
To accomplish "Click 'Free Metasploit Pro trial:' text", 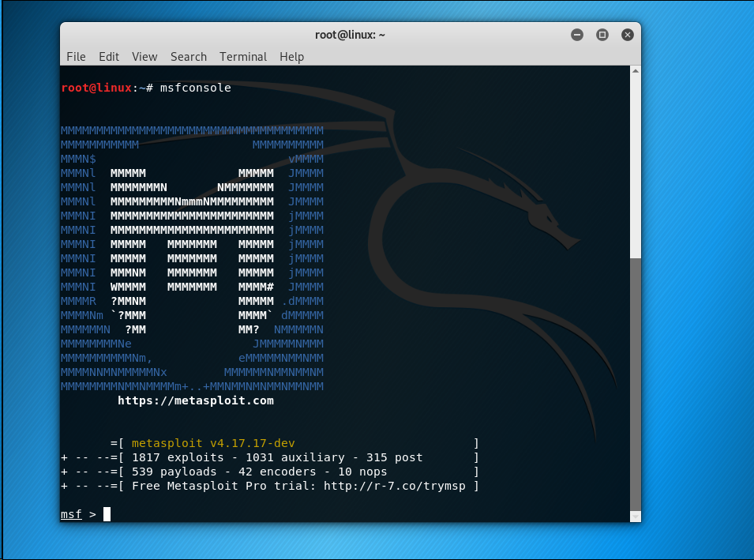I will pos(223,486).
